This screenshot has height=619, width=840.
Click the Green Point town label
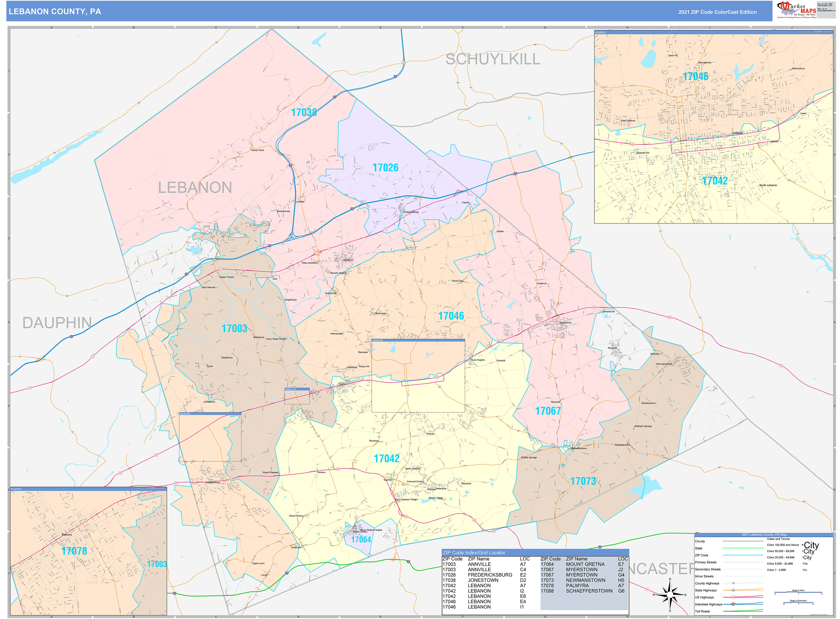258,150
